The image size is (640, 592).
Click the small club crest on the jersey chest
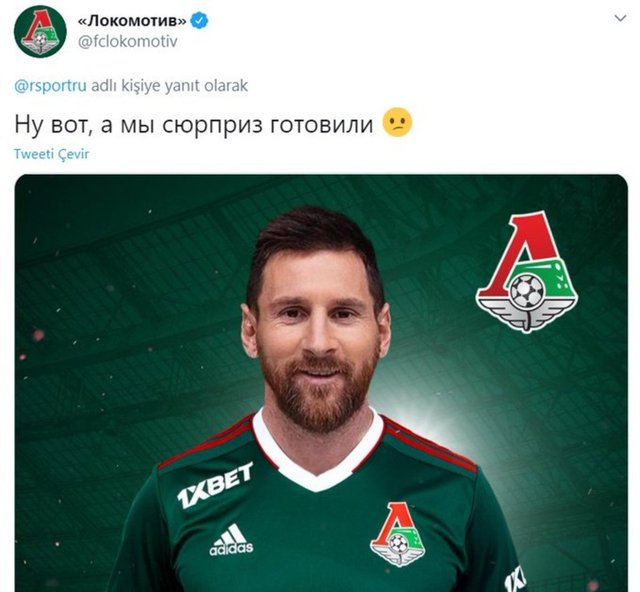(398, 533)
